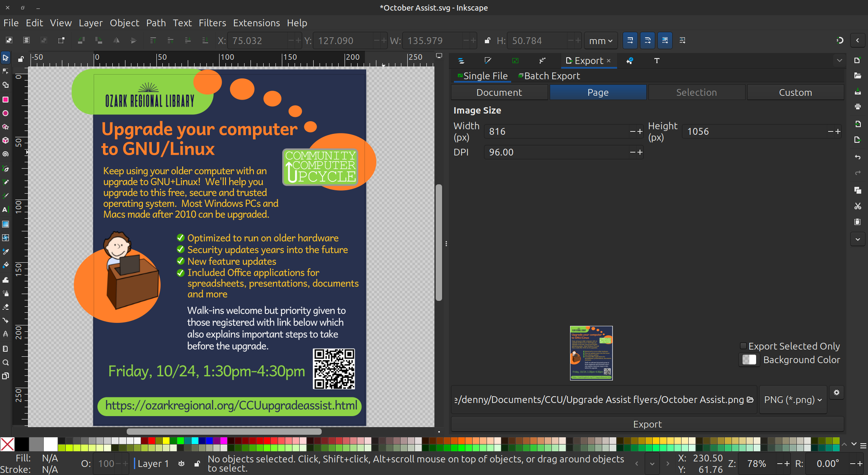Open the Extensions menu
The width and height of the screenshot is (868, 475).
click(256, 23)
